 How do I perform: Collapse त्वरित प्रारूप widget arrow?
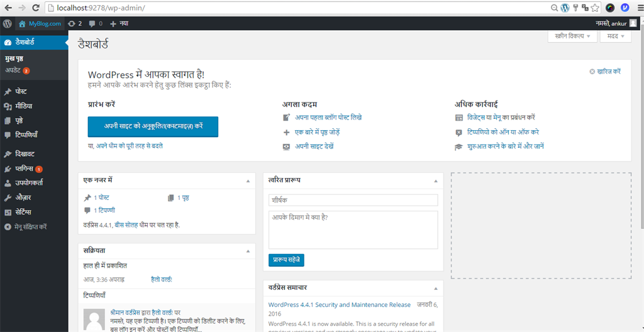(436, 181)
